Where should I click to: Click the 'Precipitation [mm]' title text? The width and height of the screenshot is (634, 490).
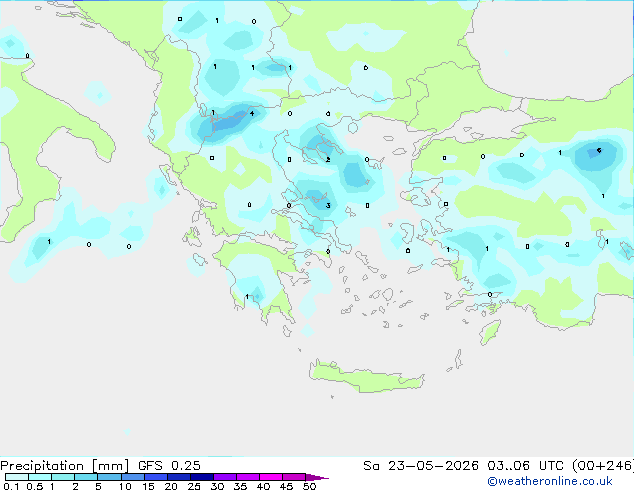pos(64,466)
